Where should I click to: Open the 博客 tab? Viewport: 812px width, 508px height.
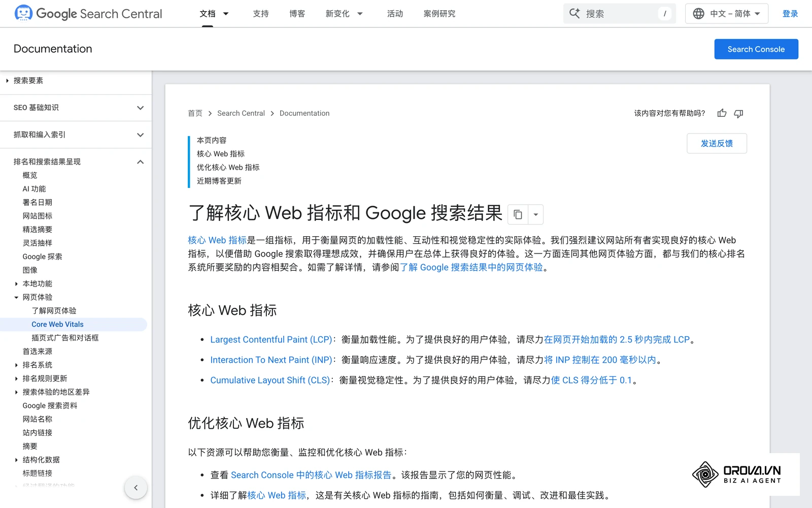(x=297, y=14)
